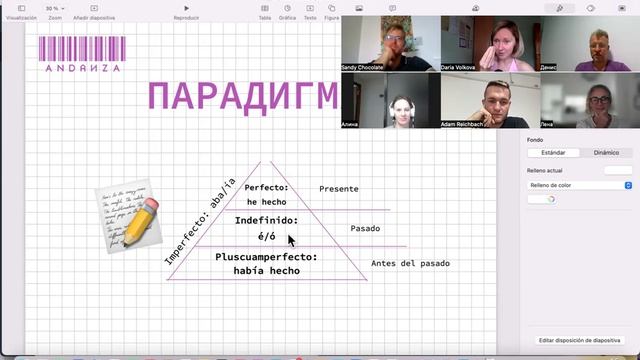Open Relleno de color dropdown

579,185
